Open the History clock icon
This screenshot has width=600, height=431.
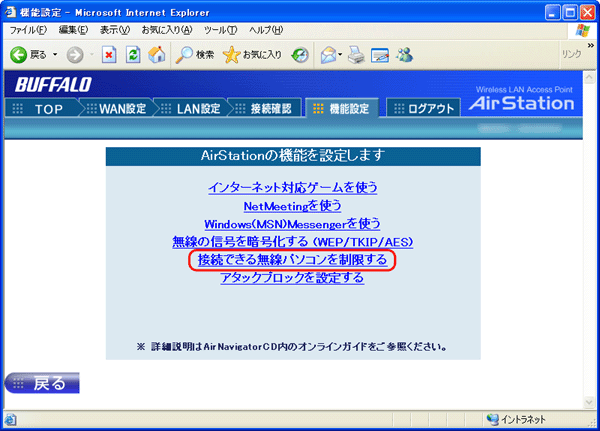(300, 55)
